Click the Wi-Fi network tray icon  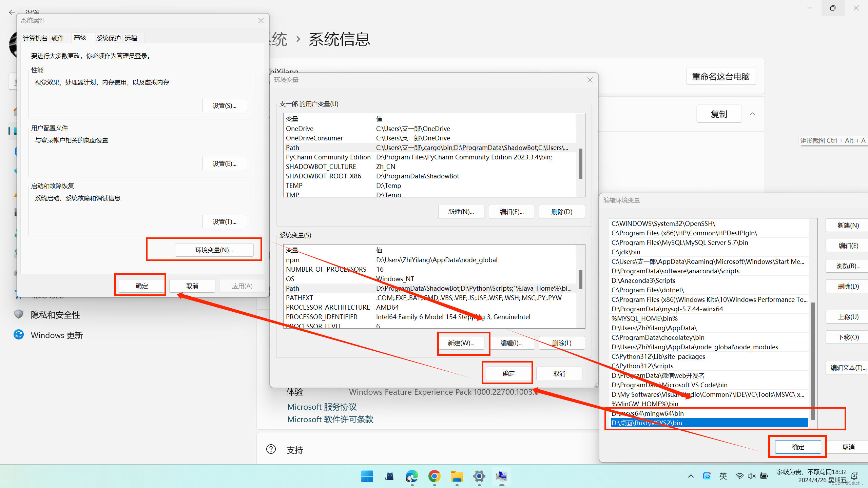[739, 476]
